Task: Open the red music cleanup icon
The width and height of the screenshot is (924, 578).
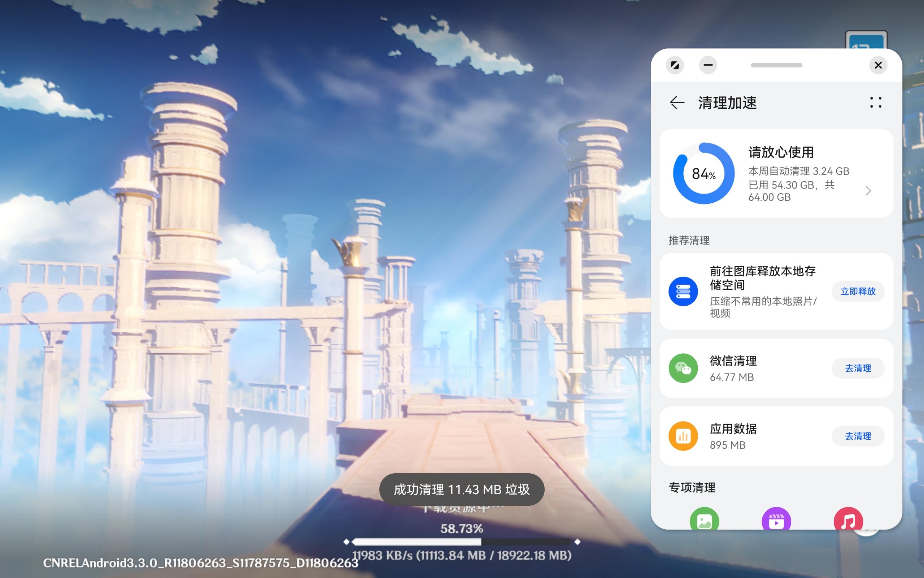Action: tap(848, 519)
